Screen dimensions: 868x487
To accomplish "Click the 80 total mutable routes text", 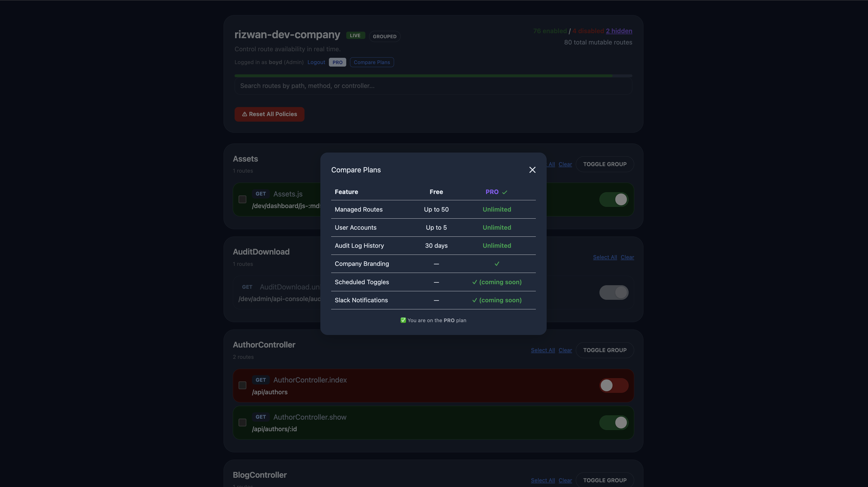I will pyautogui.click(x=598, y=42).
